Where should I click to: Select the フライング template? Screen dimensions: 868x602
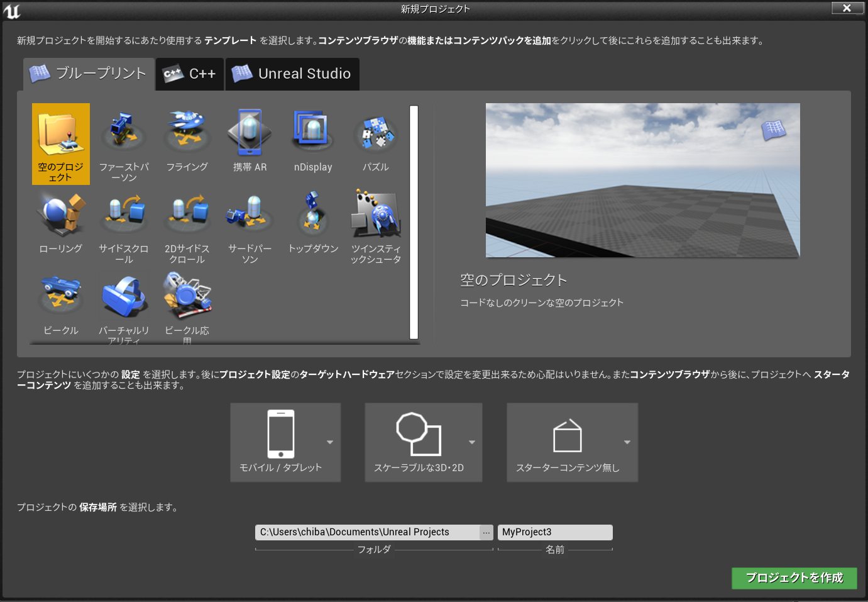[187, 138]
